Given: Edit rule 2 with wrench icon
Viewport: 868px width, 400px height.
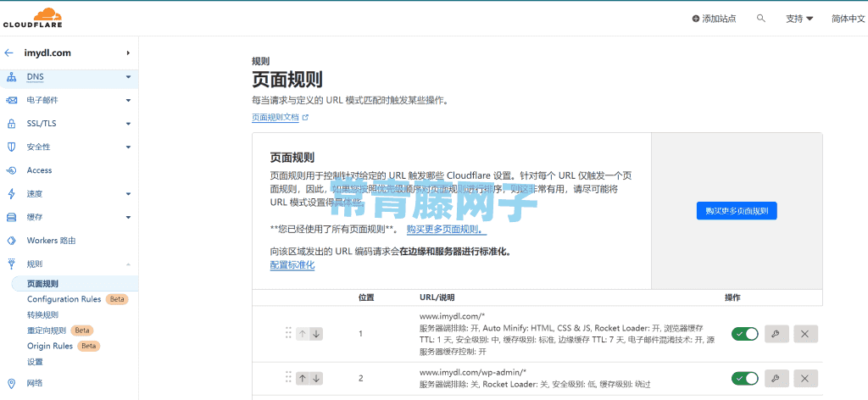Looking at the screenshot, I should coord(776,379).
